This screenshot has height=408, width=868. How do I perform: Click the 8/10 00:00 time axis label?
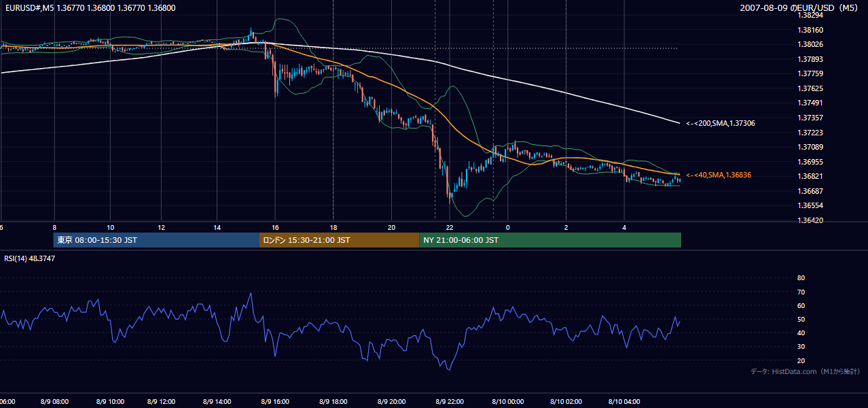pos(508,401)
